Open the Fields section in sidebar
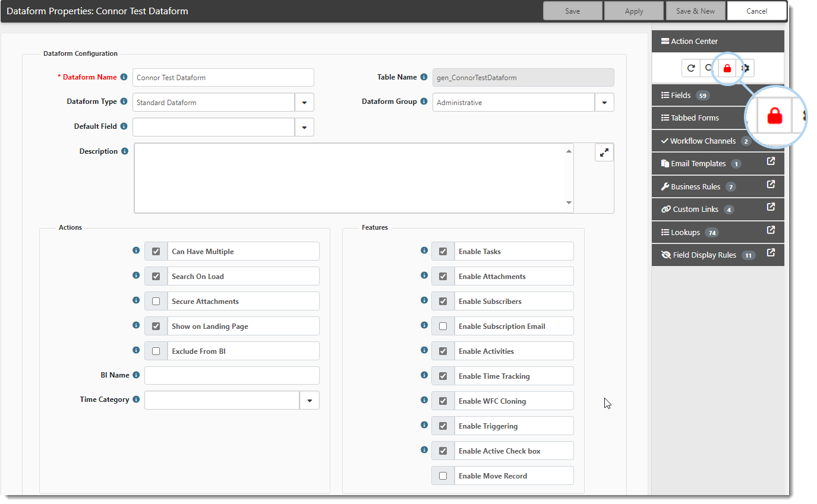This screenshot has width=817, height=504. tap(681, 95)
